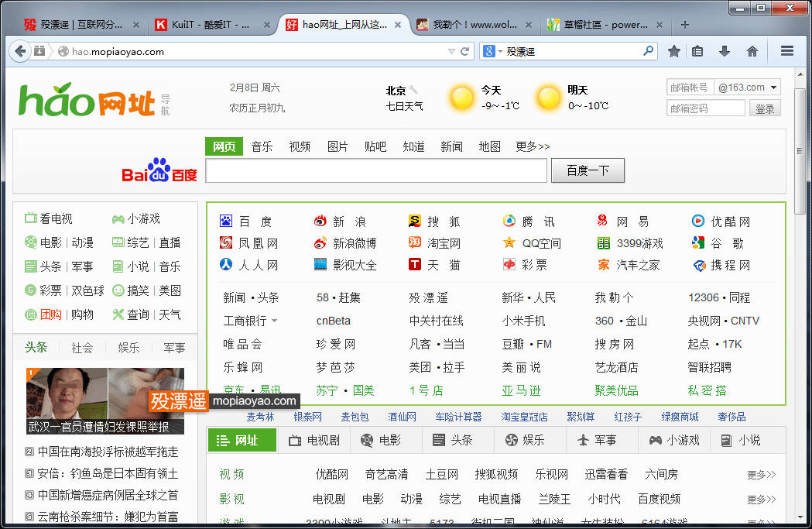
Task: Open the search engine selector dropdown
Action: tap(501, 51)
